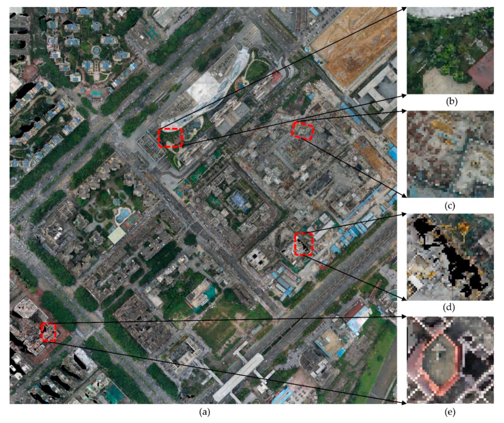Screen dimensions: 504x423
Task: Click the small red dashed box at lower left
Action: (48, 332)
